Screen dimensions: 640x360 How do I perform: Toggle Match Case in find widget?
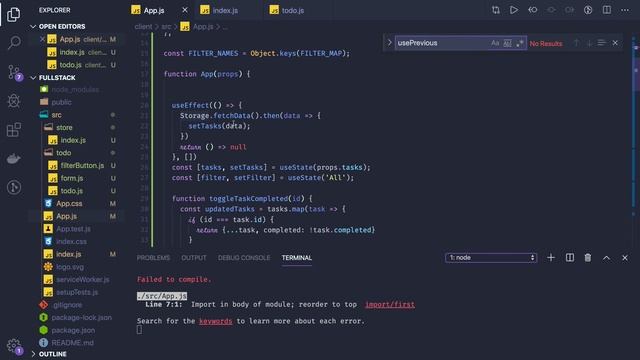coord(495,43)
